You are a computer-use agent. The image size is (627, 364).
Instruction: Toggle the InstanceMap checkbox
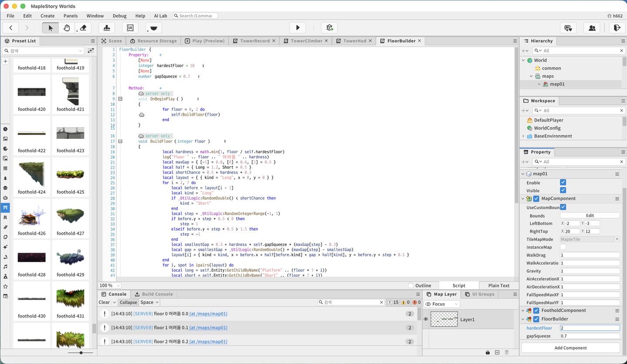(563, 247)
